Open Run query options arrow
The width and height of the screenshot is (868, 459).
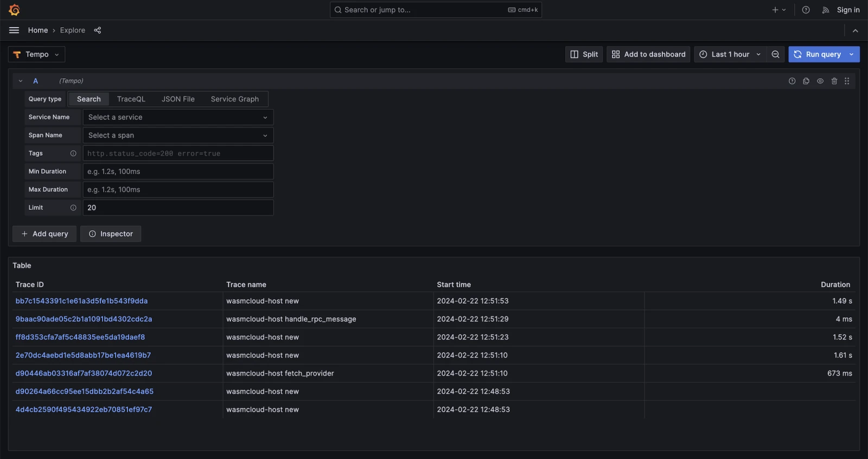852,54
